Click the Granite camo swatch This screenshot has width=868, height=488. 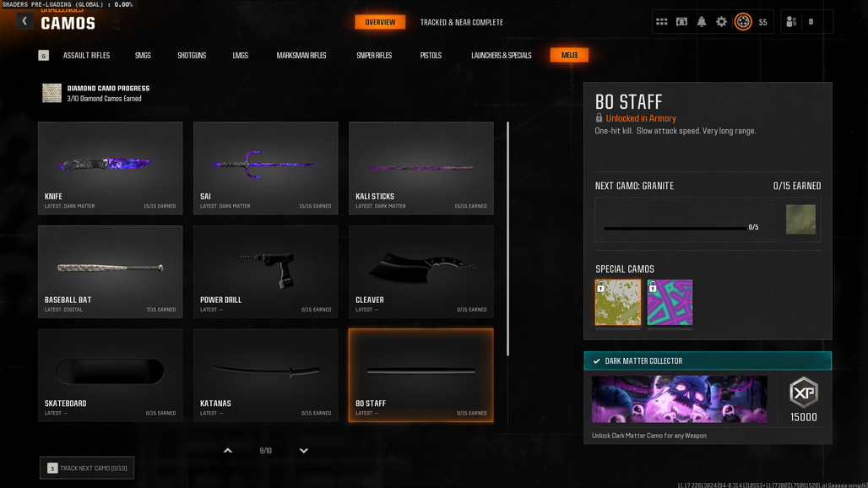point(800,220)
